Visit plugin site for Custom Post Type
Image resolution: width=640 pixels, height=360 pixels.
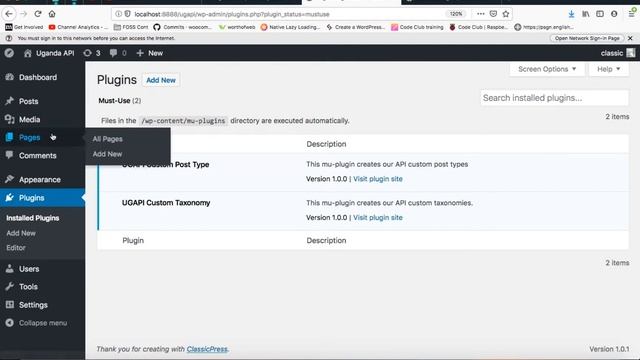point(378,179)
